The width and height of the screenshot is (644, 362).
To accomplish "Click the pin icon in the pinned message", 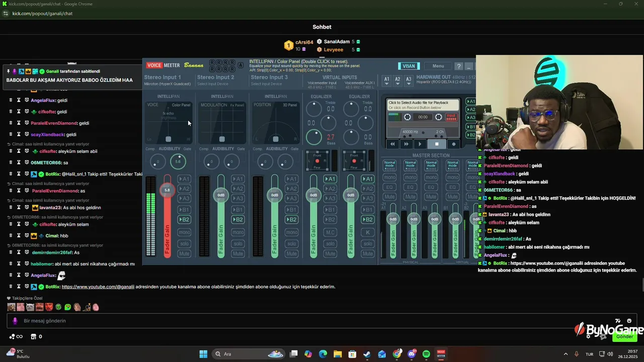I will [x=9, y=71].
